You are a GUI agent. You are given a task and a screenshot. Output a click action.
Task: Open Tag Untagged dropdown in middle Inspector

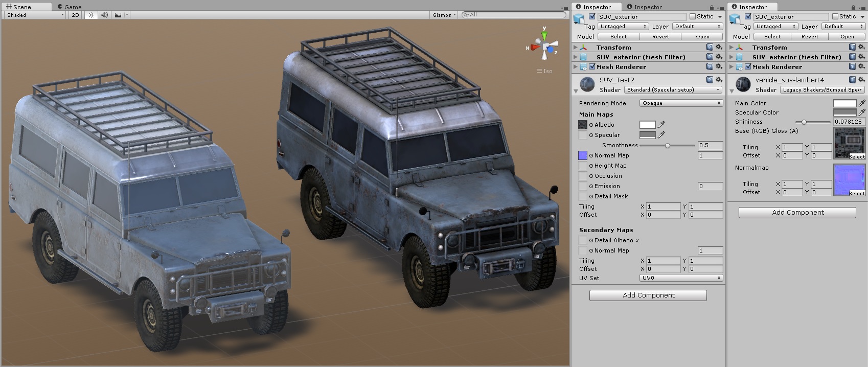[x=623, y=26]
